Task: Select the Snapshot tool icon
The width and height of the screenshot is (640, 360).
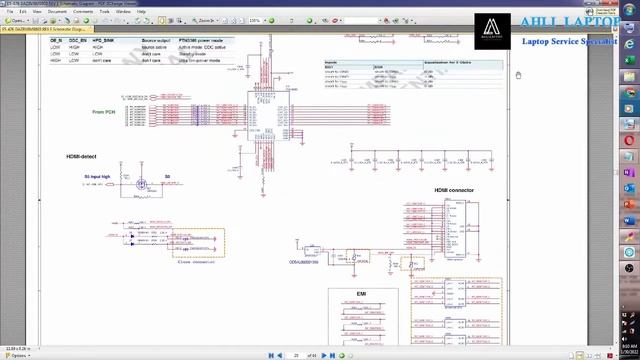Action: (x=171, y=21)
